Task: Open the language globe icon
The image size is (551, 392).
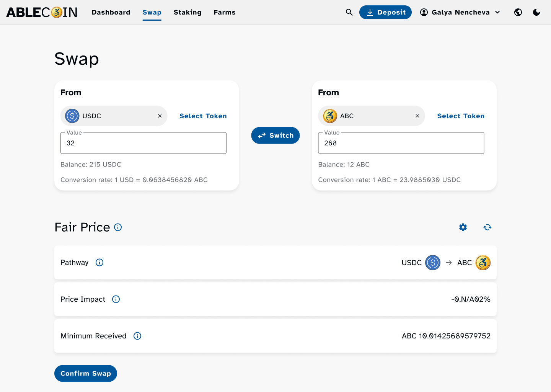Action: 518,12
